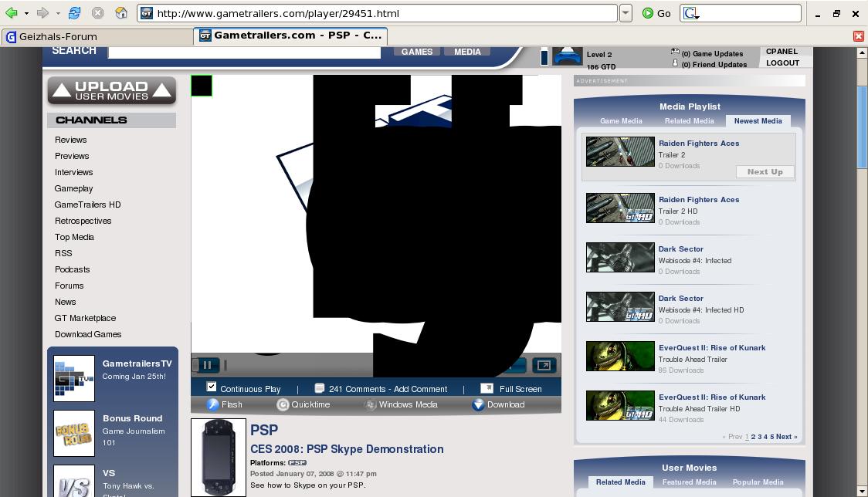Click the Next Up button

point(765,172)
